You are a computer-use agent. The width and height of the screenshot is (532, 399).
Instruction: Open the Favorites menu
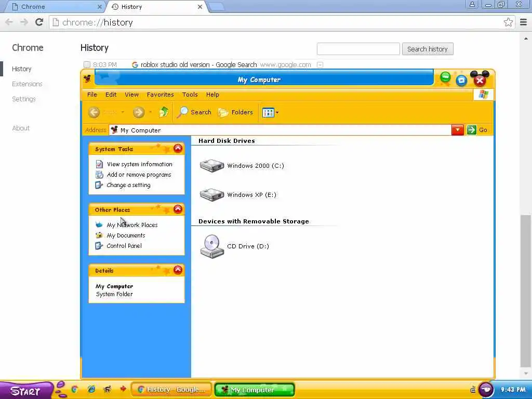(x=160, y=95)
